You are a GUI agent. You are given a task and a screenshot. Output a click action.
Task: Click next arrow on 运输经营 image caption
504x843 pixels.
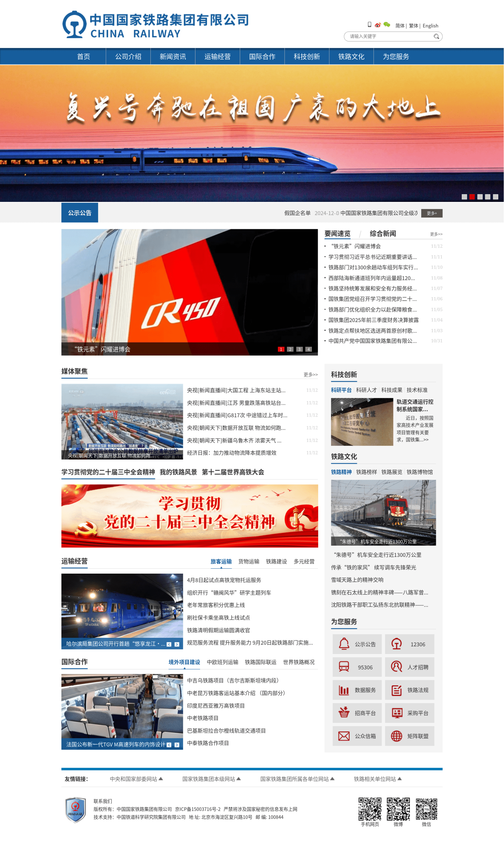click(177, 644)
